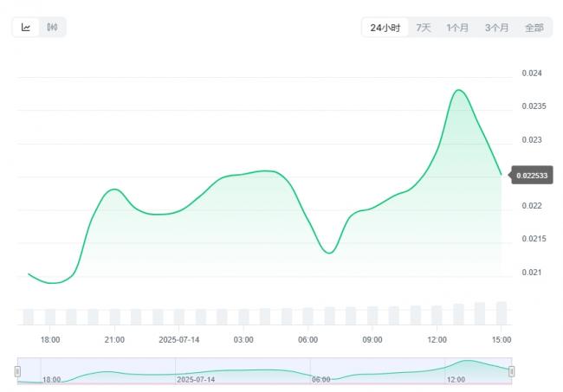
Task: Click the 0.022533 current price label
Action: (532, 176)
